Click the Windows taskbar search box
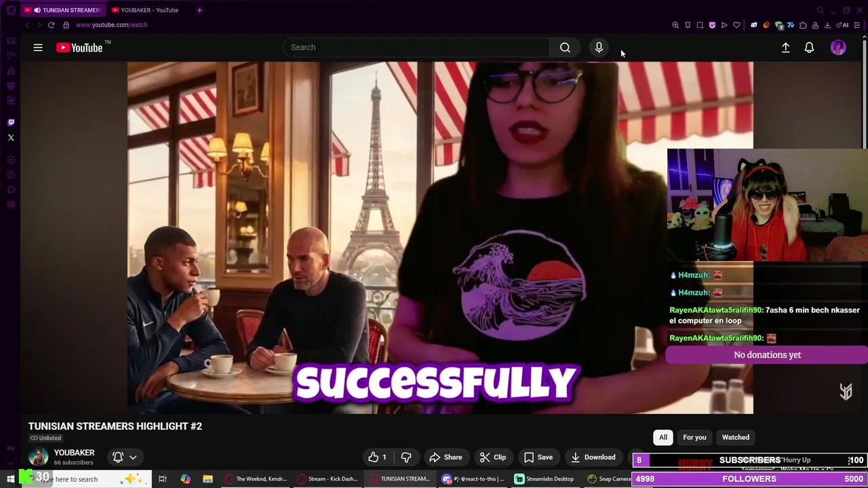The width and height of the screenshot is (868, 488). click(85, 479)
